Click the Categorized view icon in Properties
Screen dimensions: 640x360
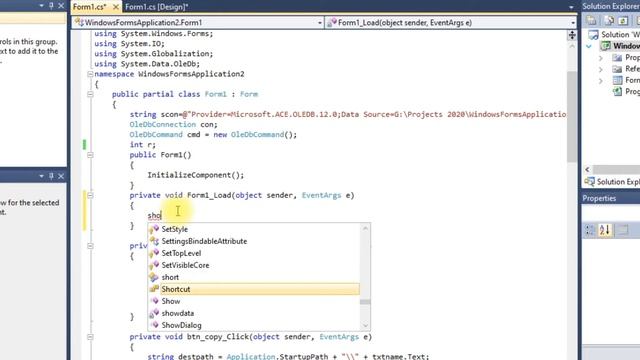(590, 230)
